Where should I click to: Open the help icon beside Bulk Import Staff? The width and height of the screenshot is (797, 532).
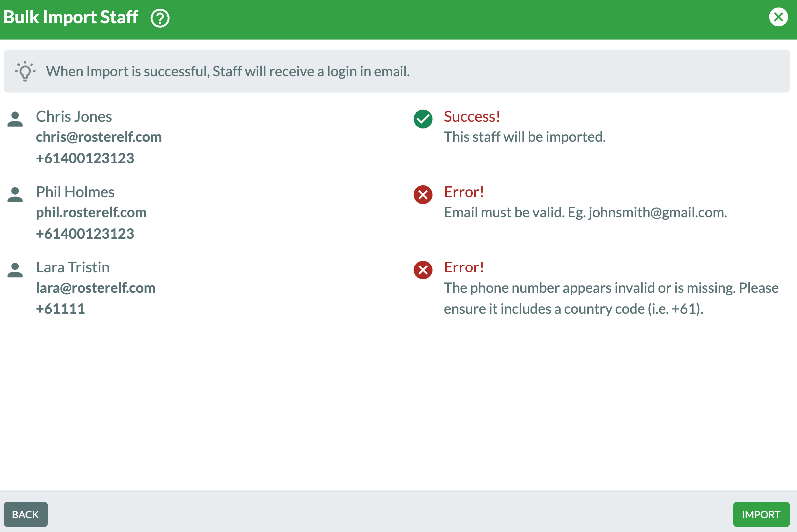tap(160, 18)
